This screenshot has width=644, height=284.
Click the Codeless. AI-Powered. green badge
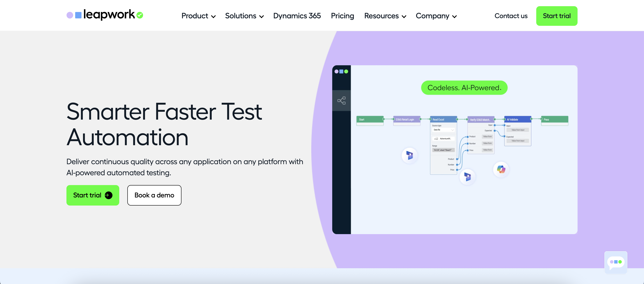tap(464, 88)
